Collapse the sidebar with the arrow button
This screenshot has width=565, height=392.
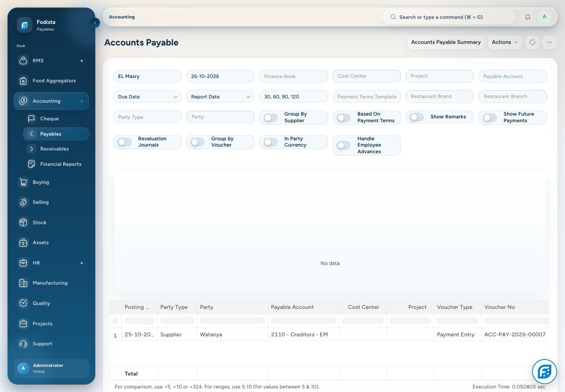95,23
